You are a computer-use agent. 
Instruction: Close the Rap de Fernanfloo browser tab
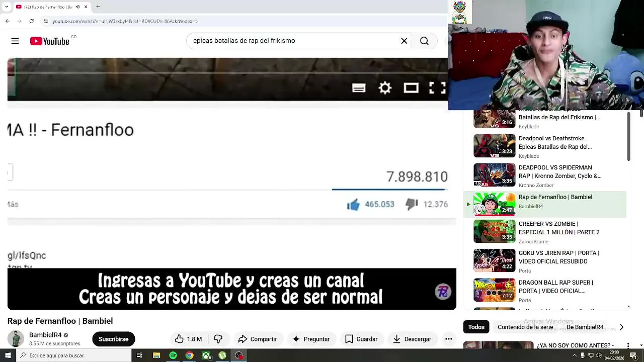pos(86,7)
